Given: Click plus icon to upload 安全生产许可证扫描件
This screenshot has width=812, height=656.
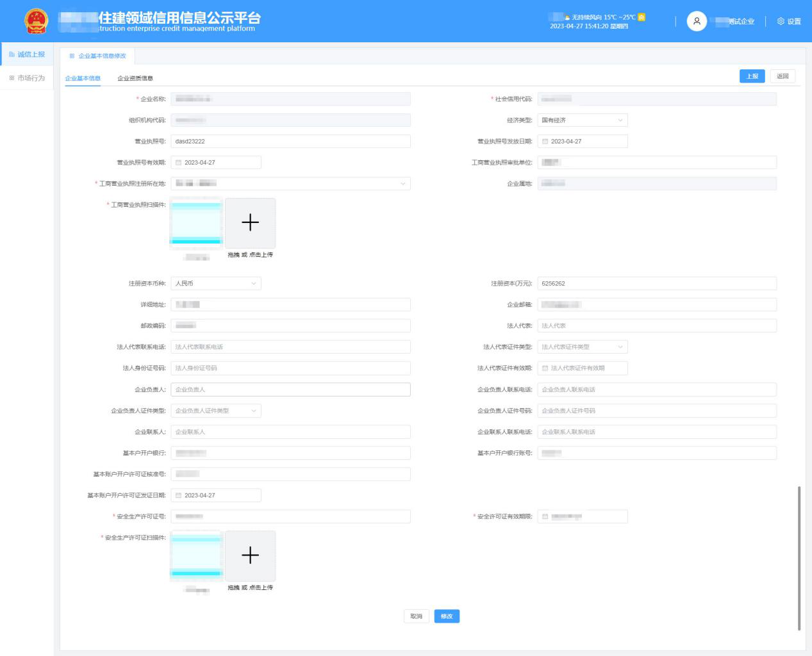Looking at the screenshot, I should pyautogui.click(x=250, y=555).
